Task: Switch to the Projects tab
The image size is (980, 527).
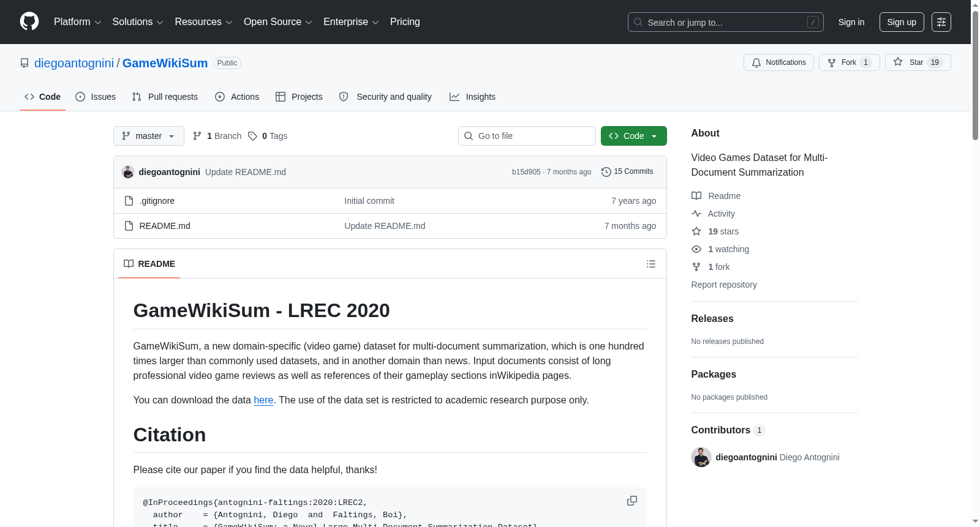Action: coord(299,97)
